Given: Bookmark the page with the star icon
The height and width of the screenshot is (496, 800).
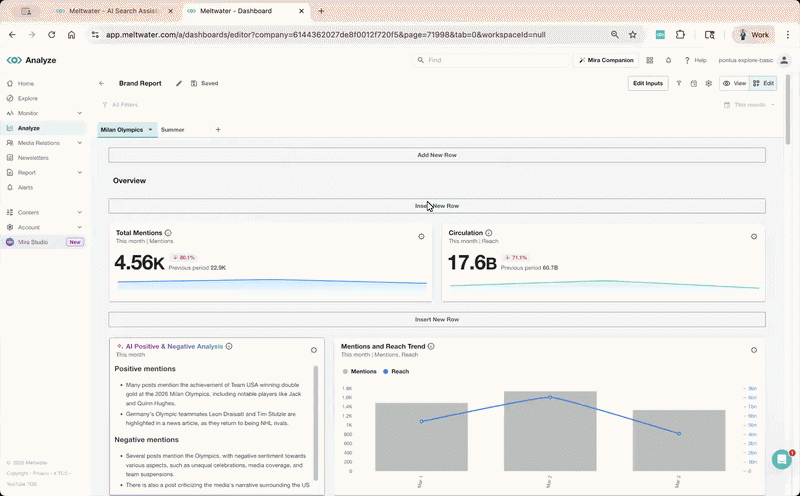Looking at the screenshot, I should 633,35.
